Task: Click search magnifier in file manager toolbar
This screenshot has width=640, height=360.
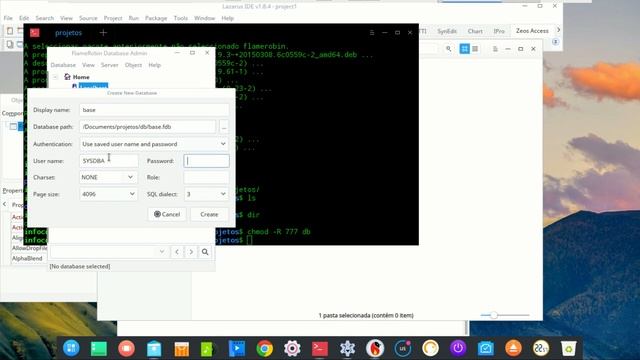Action: coord(449,49)
